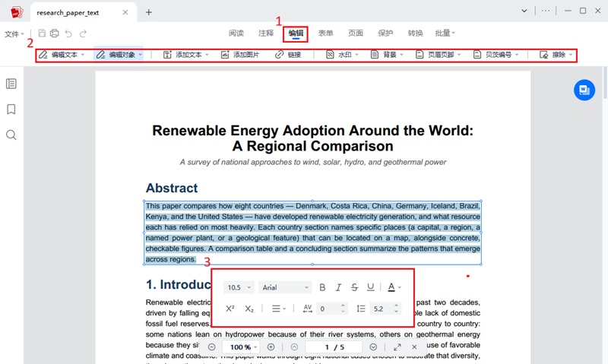Increase the character spacing value
This screenshot has width=608, height=364.
pos(343,305)
